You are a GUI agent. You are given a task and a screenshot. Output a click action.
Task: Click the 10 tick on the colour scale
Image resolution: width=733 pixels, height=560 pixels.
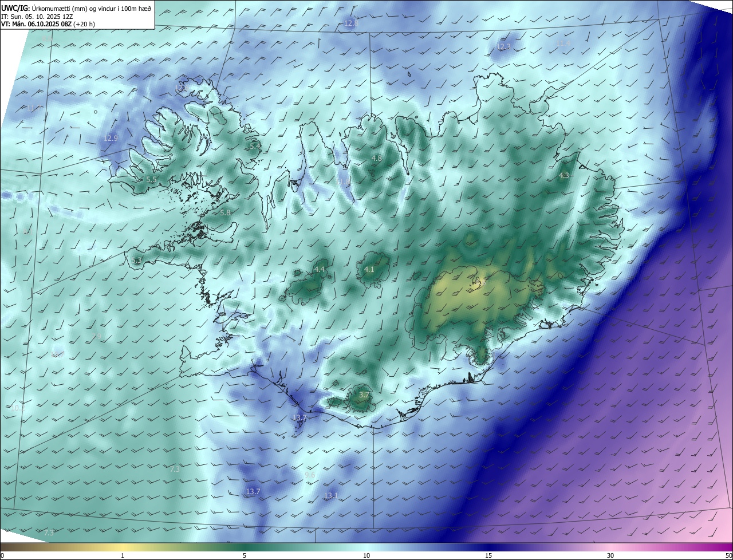(366, 556)
